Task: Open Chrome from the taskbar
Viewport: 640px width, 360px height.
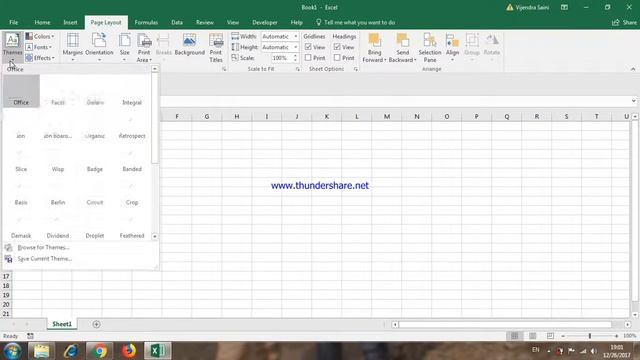Action: point(99,351)
